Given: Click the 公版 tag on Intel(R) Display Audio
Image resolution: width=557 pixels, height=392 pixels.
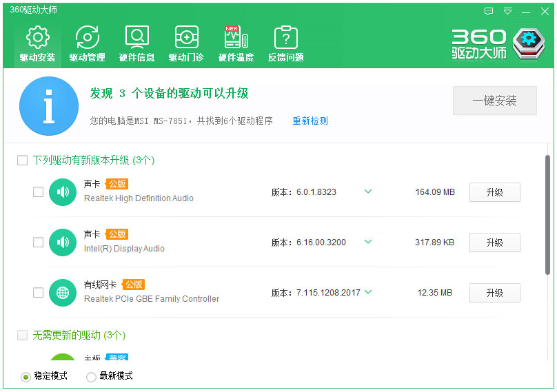Looking at the screenshot, I should coord(117,234).
